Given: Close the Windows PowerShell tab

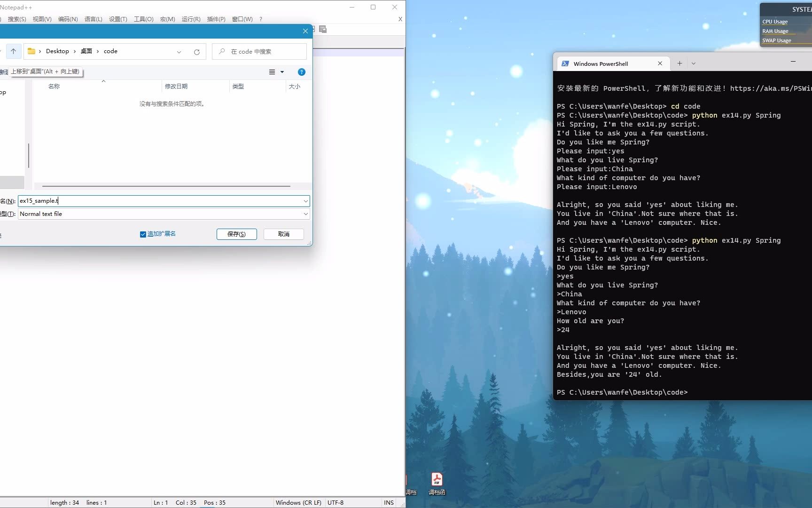Looking at the screenshot, I should 660,63.
